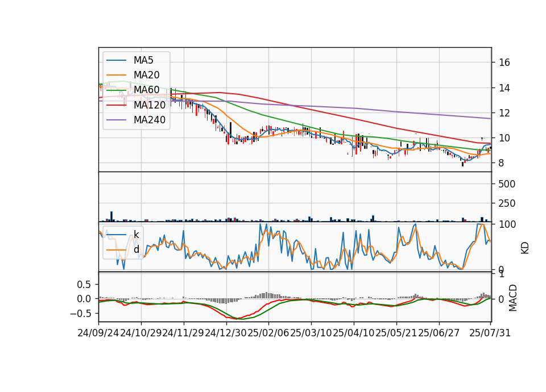The image size is (546, 392).
Task: Click the volume axis value 500
Action: (507, 184)
